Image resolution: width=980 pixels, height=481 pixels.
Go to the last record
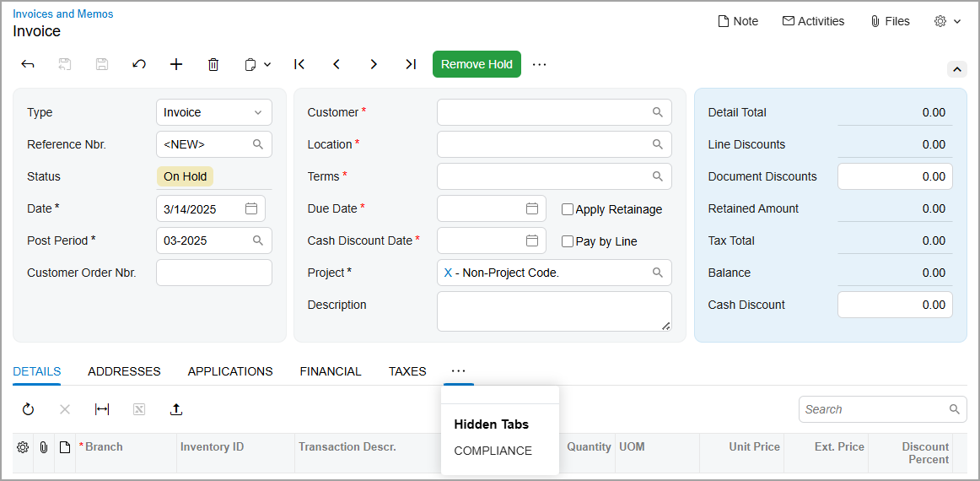[x=411, y=64]
